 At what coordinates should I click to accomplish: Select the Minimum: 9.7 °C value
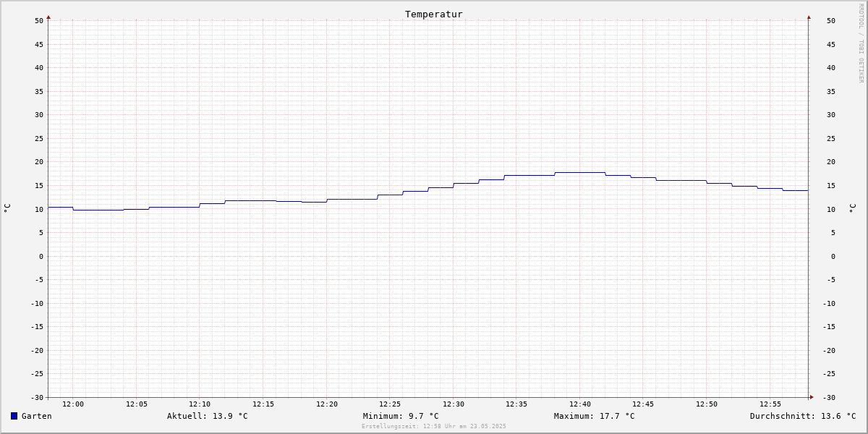401,416
